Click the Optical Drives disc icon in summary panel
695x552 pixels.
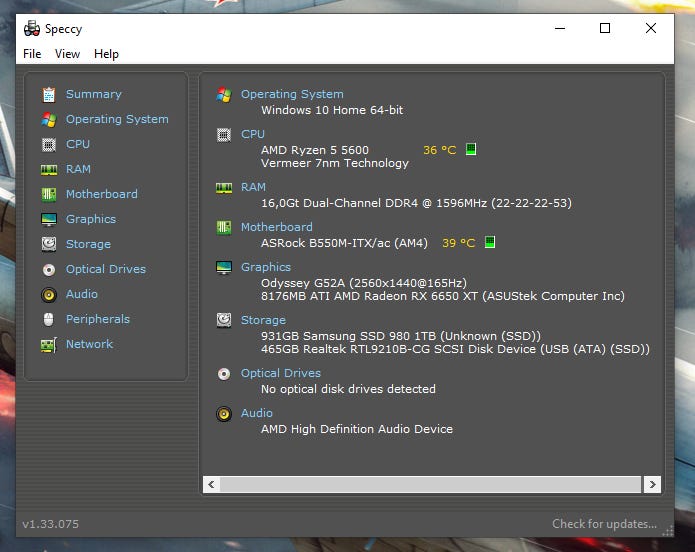(x=224, y=374)
